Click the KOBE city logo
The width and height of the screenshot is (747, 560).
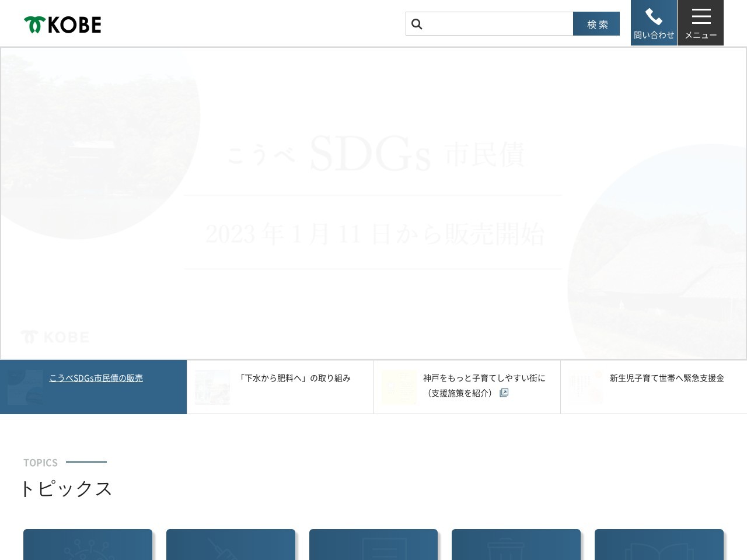pos(62,24)
